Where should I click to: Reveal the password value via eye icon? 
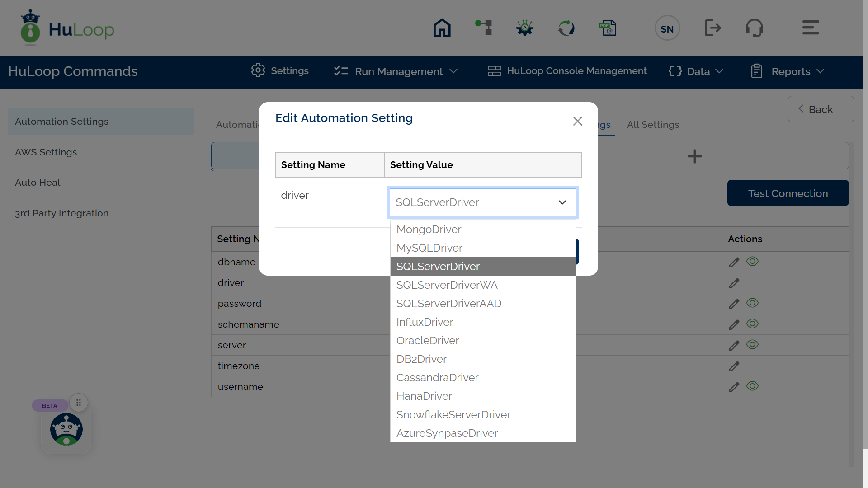[x=752, y=303]
